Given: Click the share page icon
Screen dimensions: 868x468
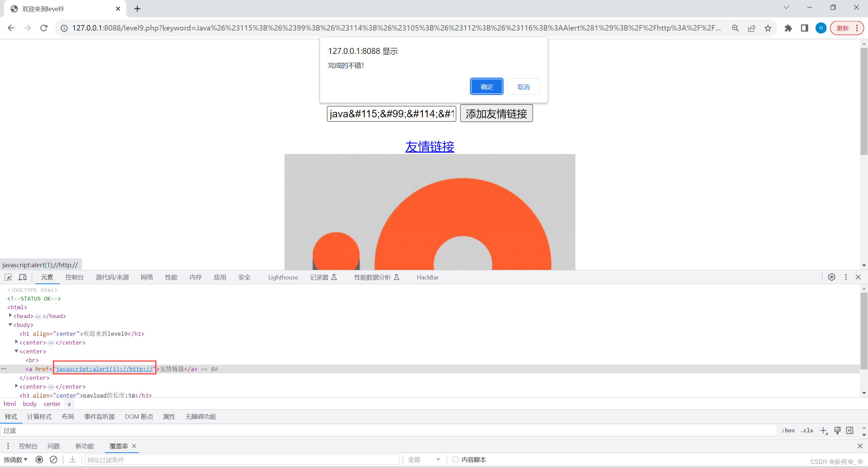Looking at the screenshot, I should coord(752,28).
